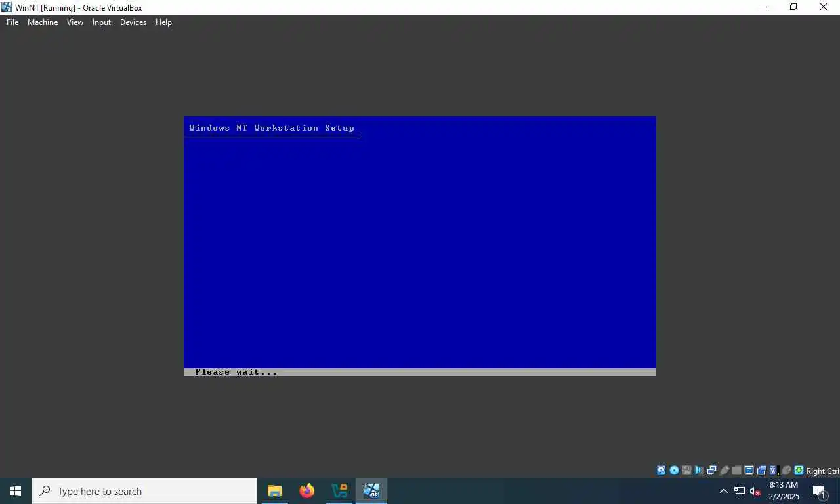Open the Help menu
This screenshot has width=840, height=504.
163,22
